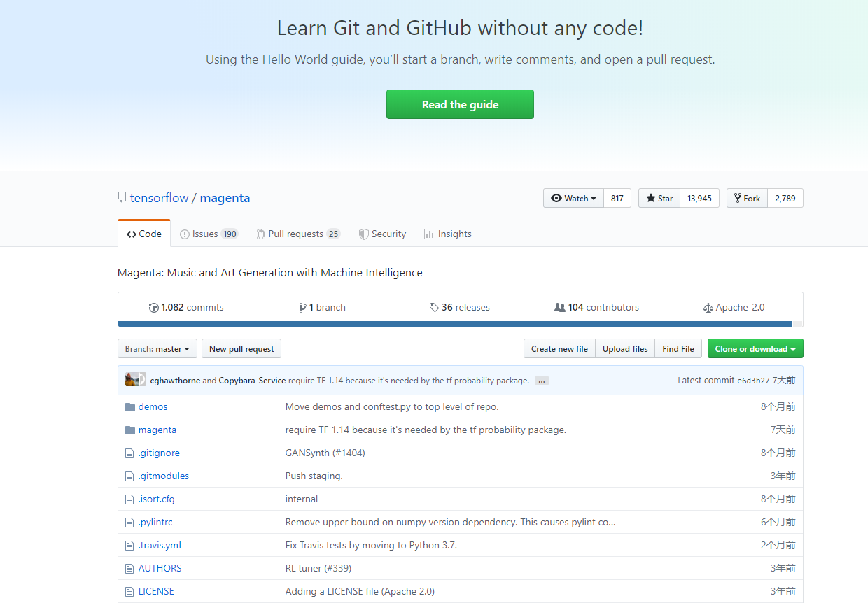The image size is (868, 603).
Task: Open the LICENSE file link
Action: point(156,591)
